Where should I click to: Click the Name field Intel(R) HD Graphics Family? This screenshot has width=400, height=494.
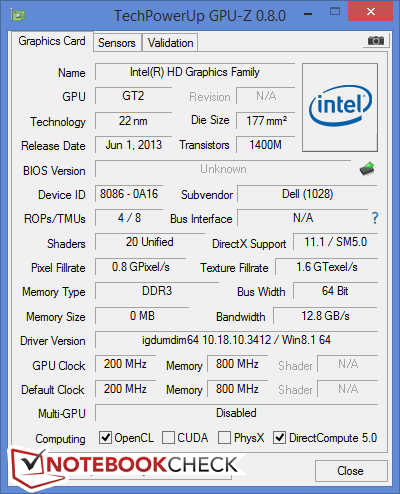pyautogui.click(x=195, y=72)
